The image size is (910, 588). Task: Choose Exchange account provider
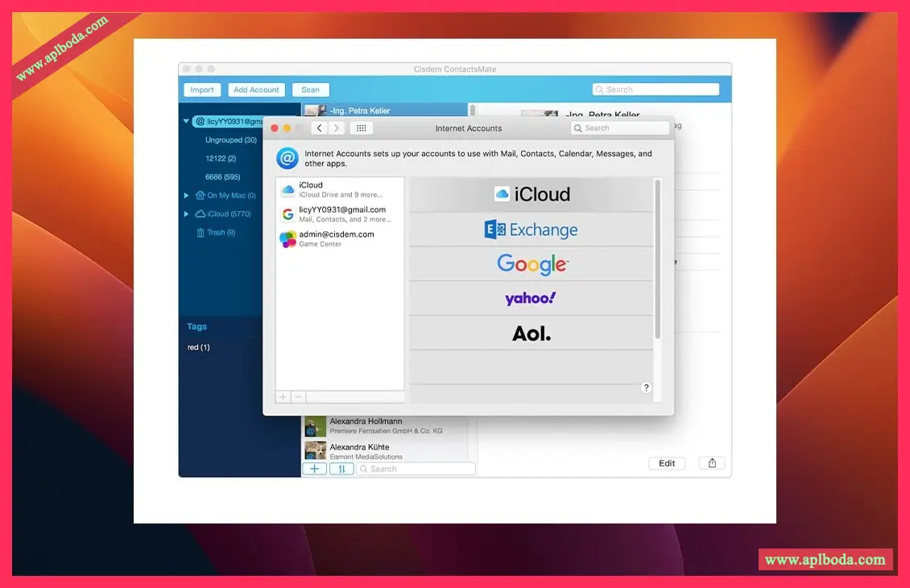[x=532, y=230]
